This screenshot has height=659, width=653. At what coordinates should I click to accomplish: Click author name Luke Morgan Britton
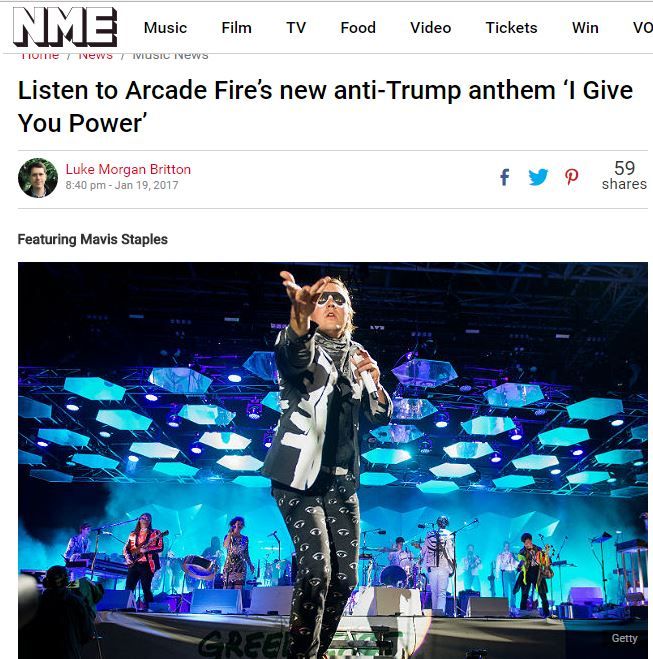point(128,169)
